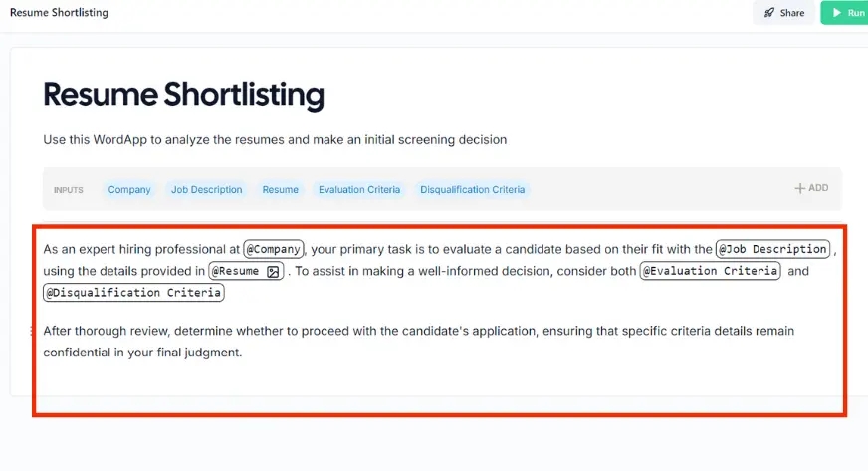Select the Resume input chip

coord(280,189)
